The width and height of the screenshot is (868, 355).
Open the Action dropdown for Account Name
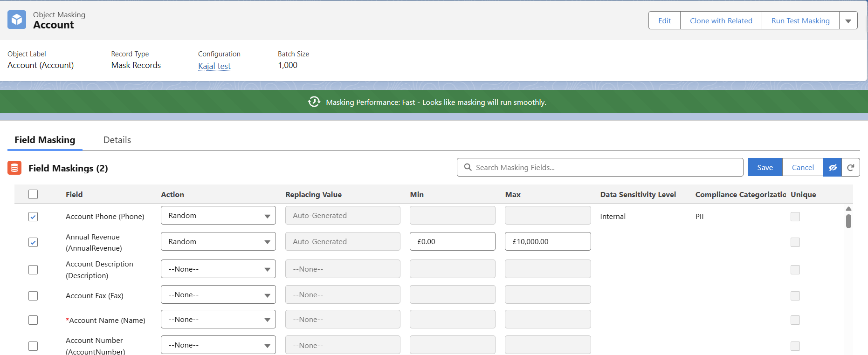pyautogui.click(x=218, y=320)
